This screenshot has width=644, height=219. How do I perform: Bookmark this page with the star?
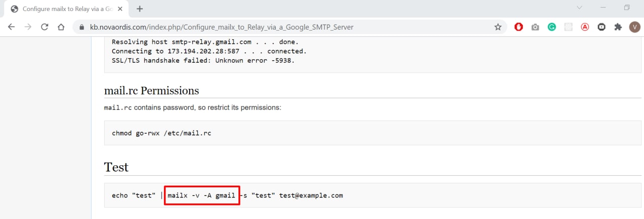pos(498,27)
